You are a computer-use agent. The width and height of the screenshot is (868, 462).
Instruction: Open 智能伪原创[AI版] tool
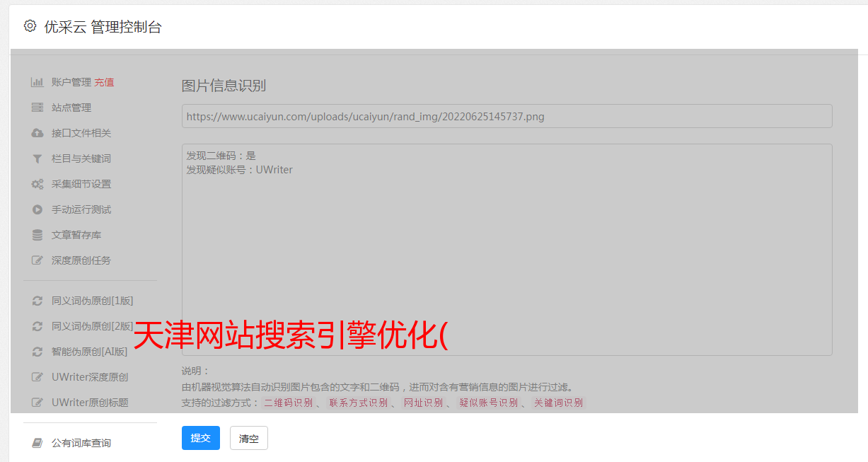coord(90,352)
